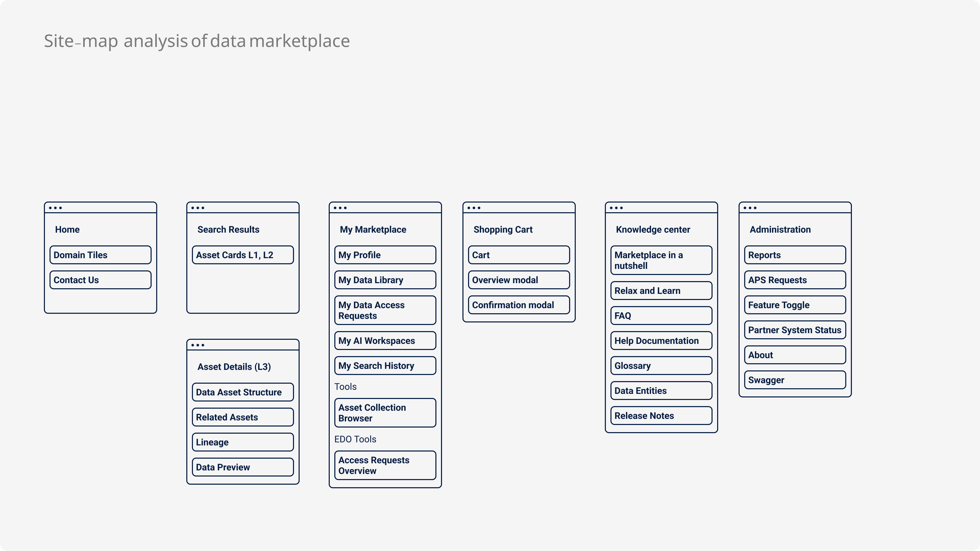Click Marketplace in a nutshell
Image resolution: width=980 pixels, height=551 pixels.
(x=661, y=260)
